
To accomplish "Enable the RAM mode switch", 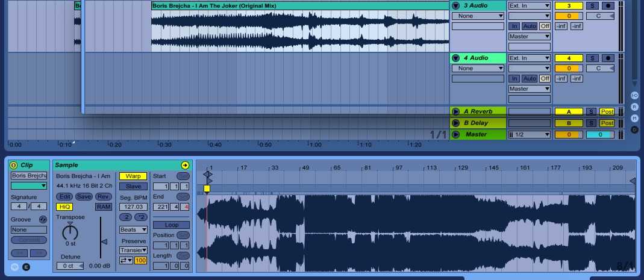I will point(104,207).
